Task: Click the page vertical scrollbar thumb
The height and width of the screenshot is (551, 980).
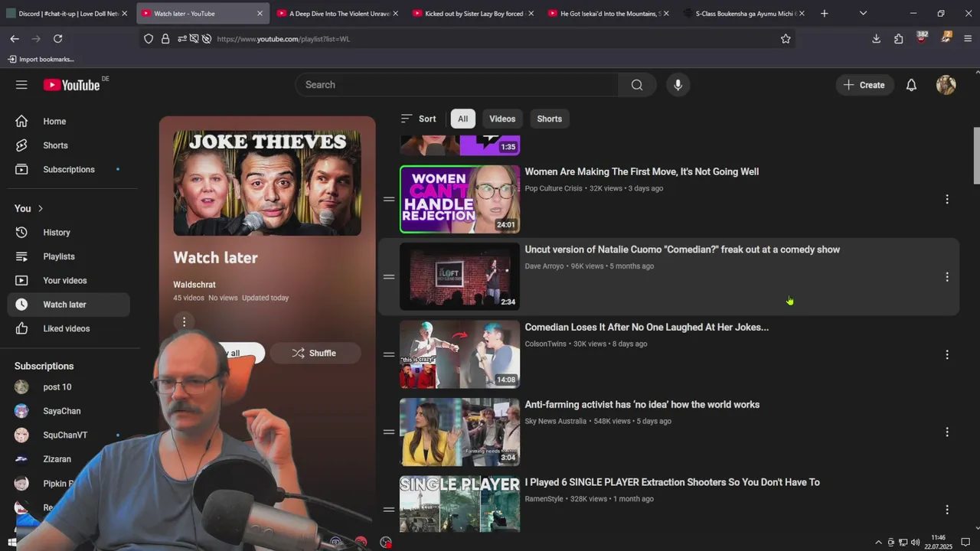Action: [976, 156]
